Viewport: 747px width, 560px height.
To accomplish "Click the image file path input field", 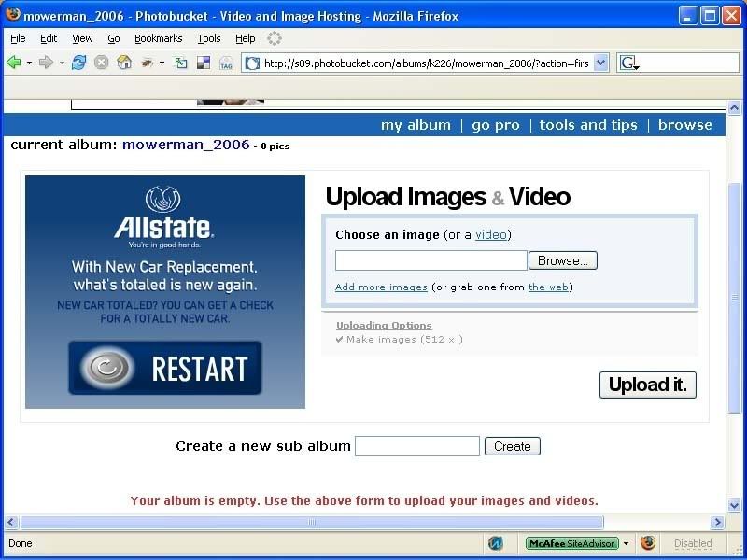I will tap(431, 260).
